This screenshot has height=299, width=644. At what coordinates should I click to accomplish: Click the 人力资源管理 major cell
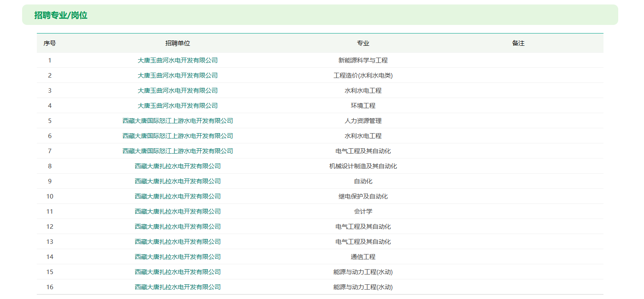click(x=363, y=121)
